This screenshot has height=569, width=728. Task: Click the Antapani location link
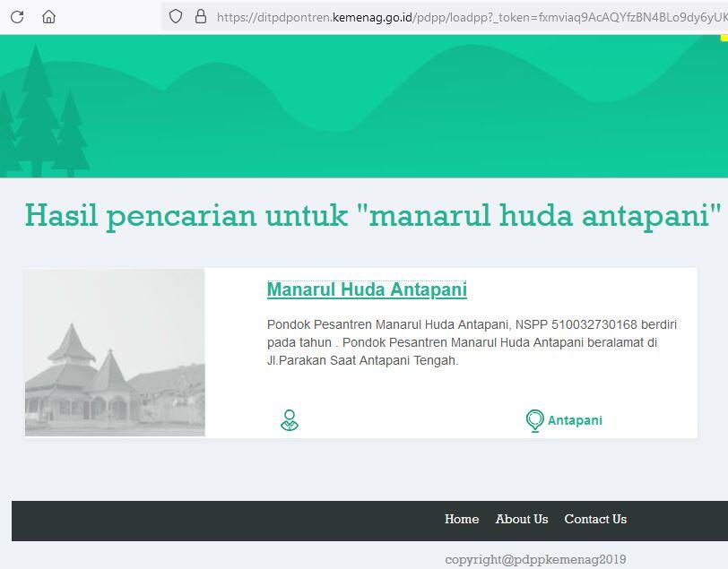(x=574, y=419)
